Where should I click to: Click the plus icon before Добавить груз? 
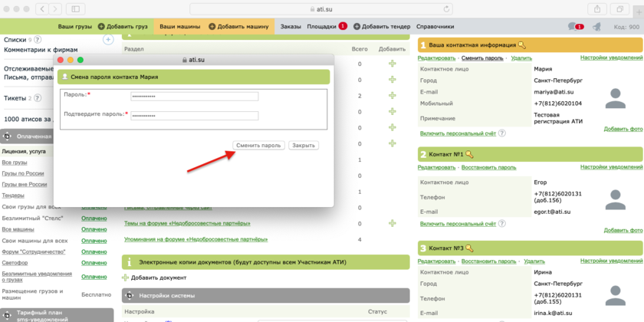coord(100,26)
